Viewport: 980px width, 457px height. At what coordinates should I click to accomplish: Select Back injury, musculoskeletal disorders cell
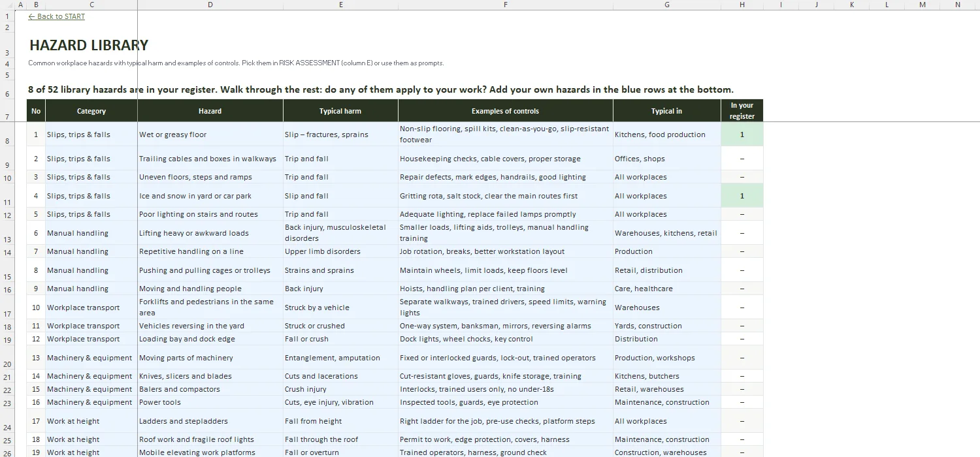click(340, 233)
